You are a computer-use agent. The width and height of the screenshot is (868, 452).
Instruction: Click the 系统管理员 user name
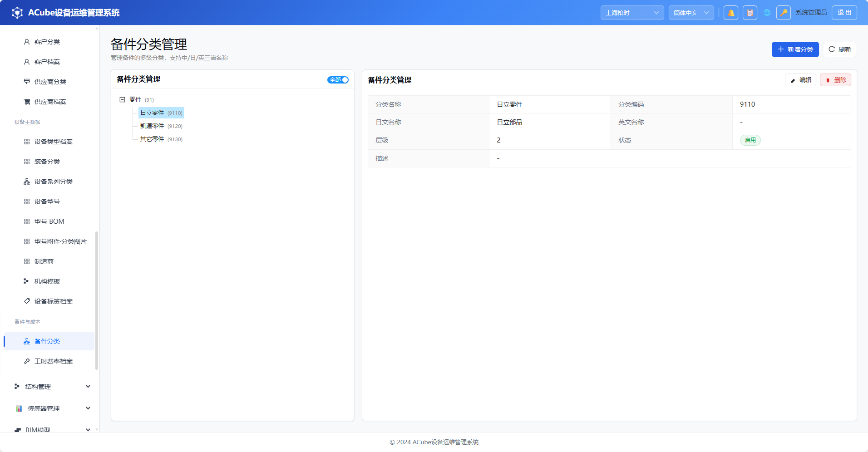811,13
